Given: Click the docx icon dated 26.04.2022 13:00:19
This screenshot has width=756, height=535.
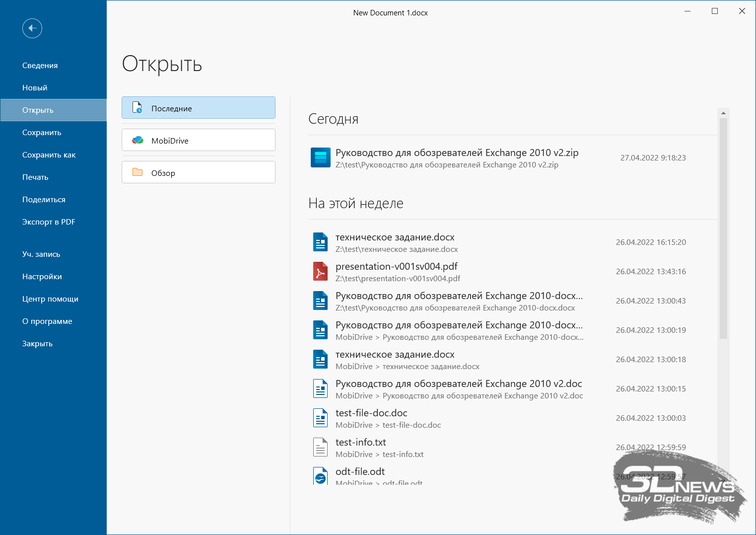Looking at the screenshot, I should (x=321, y=330).
